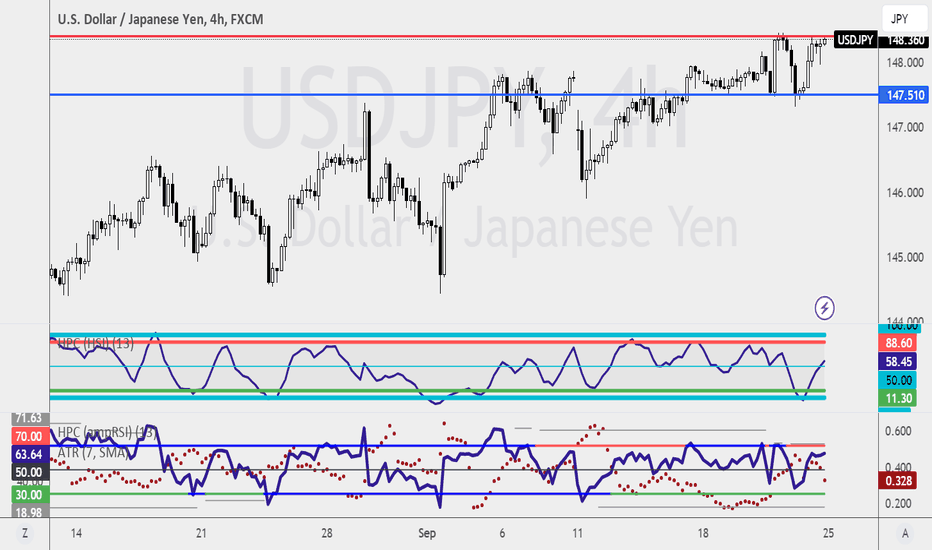The image size is (932, 550).
Task: Click the ATR (7, SMA) indicator legend
Action: 93,452
